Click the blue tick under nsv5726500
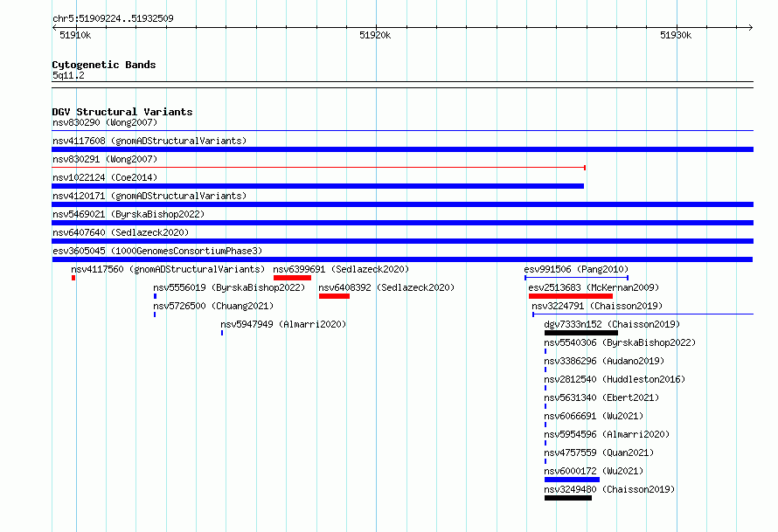 155,314
